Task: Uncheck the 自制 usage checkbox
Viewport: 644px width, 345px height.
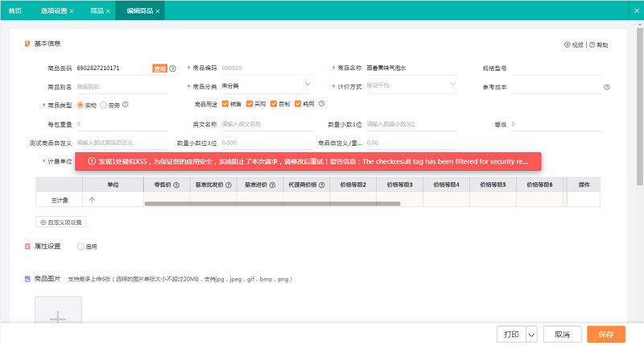Action: click(x=274, y=104)
